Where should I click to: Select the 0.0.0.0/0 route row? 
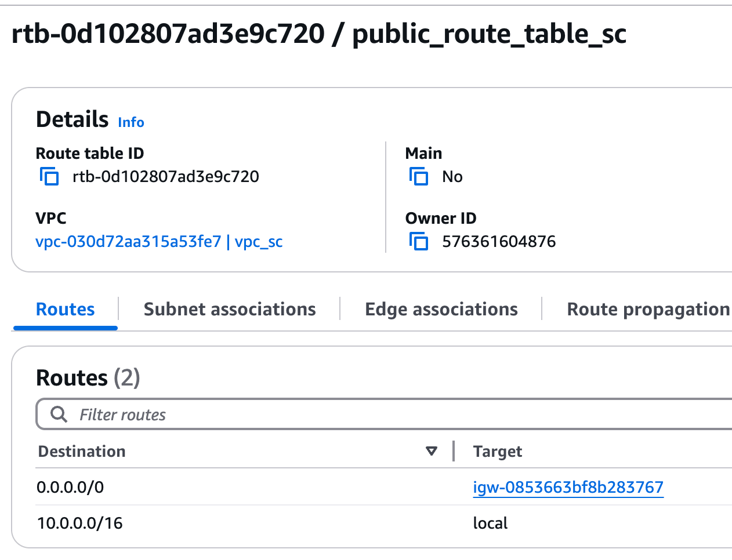point(384,487)
